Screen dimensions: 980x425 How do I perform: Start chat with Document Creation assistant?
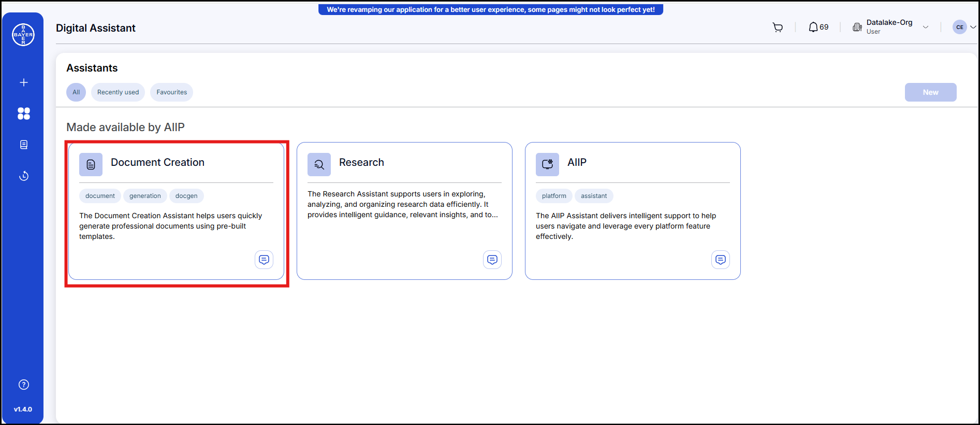click(x=264, y=260)
